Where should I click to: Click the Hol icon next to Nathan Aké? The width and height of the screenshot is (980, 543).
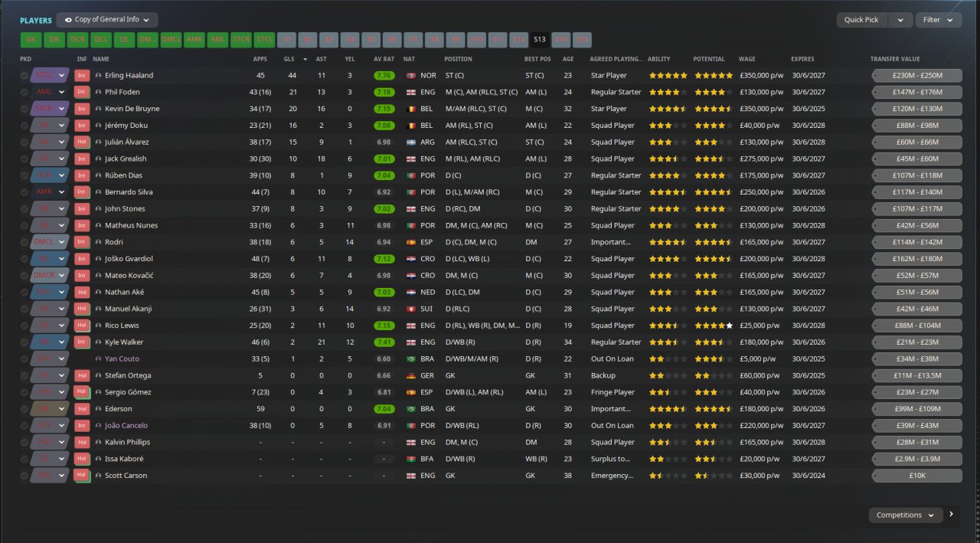[82, 292]
